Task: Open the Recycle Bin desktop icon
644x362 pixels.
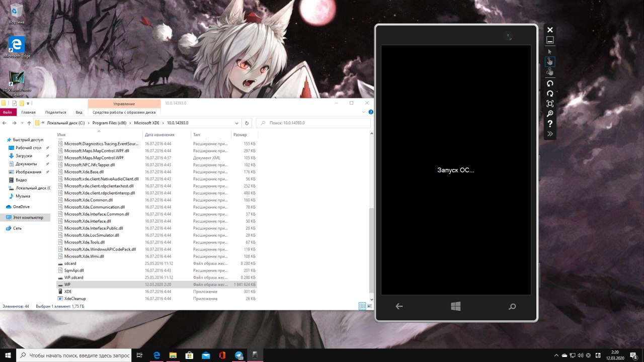Action: tap(16, 13)
